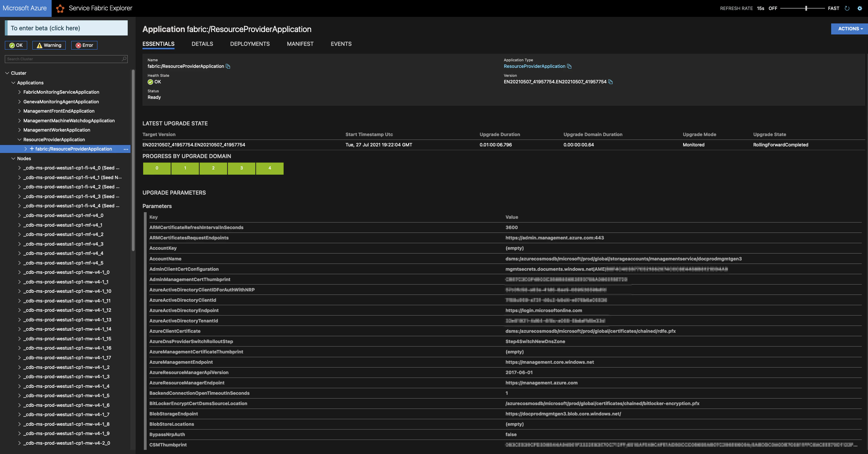Open the EVENTS tab

tap(341, 44)
